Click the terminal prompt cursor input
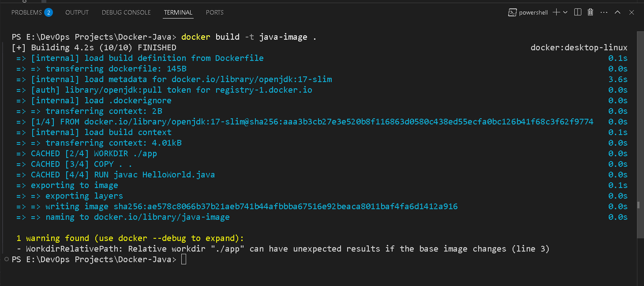Viewport: 644px width, 286px height. click(x=184, y=260)
